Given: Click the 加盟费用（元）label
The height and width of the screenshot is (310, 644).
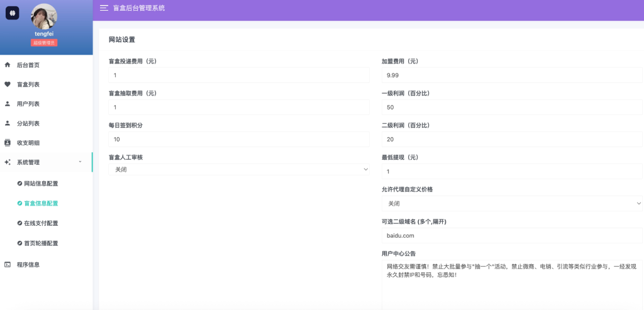Looking at the screenshot, I should point(400,61).
